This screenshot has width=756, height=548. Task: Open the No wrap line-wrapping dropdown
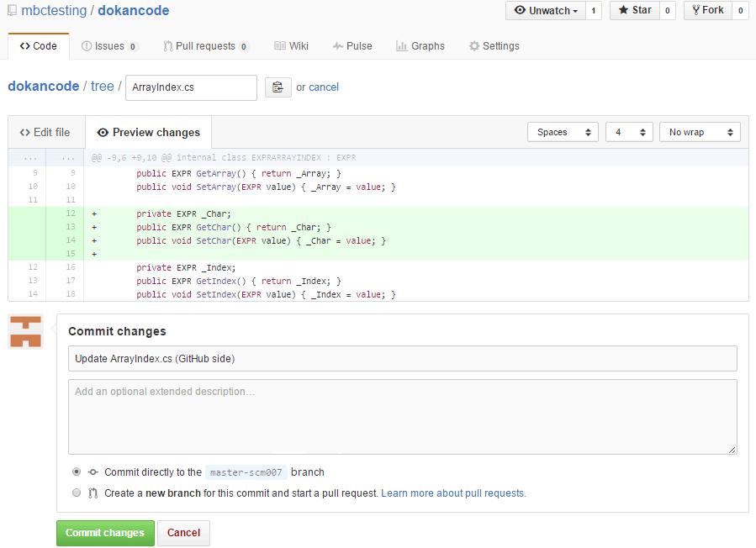click(700, 132)
